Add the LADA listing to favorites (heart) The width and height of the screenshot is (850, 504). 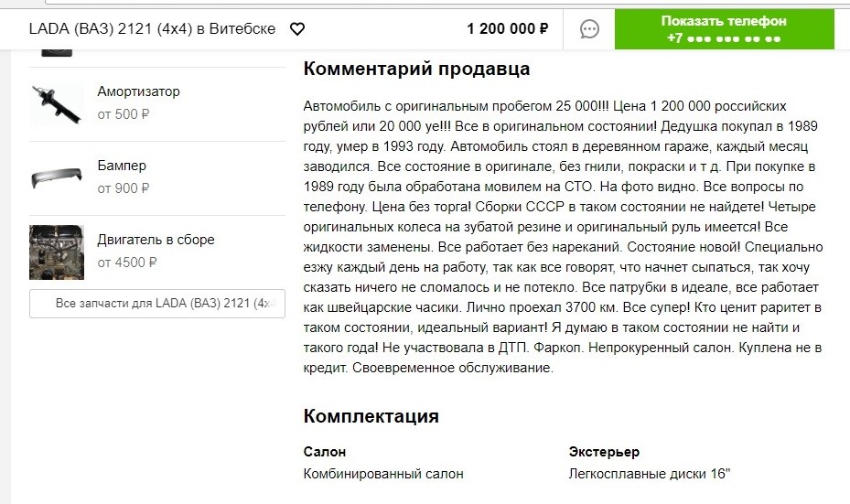point(297,29)
